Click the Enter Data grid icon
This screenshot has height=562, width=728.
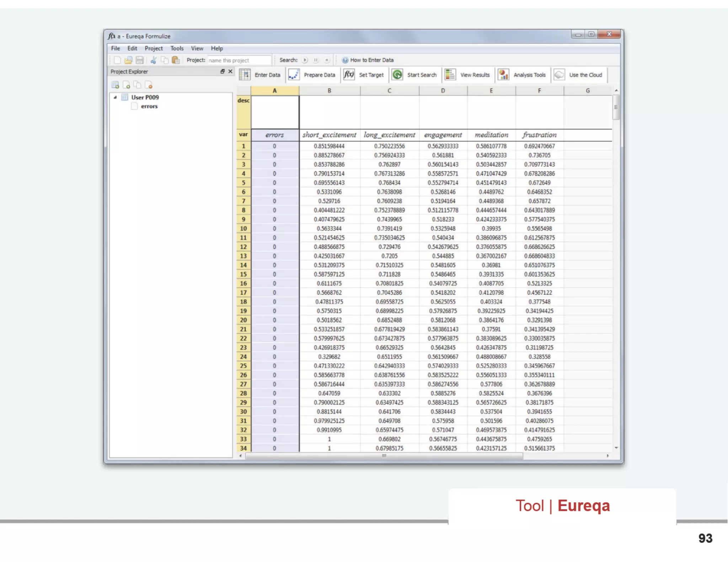245,75
